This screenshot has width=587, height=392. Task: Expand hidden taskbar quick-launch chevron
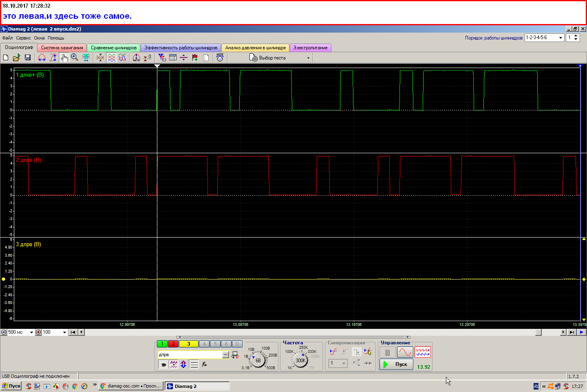[95, 385]
